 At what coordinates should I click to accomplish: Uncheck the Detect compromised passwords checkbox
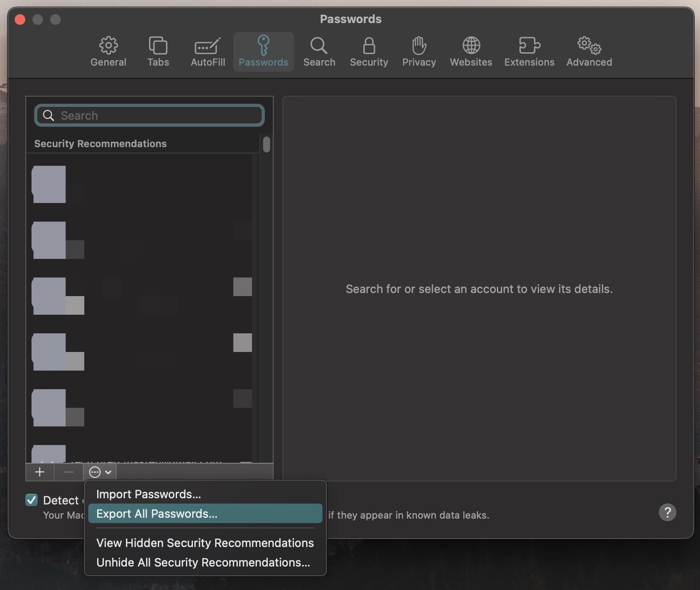(x=31, y=500)
